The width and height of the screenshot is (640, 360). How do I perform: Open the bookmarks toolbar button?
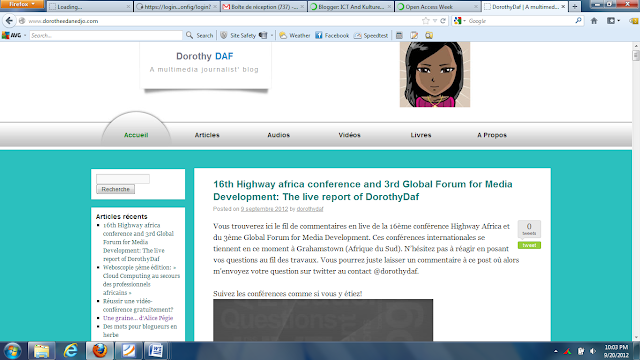(611, 21)
